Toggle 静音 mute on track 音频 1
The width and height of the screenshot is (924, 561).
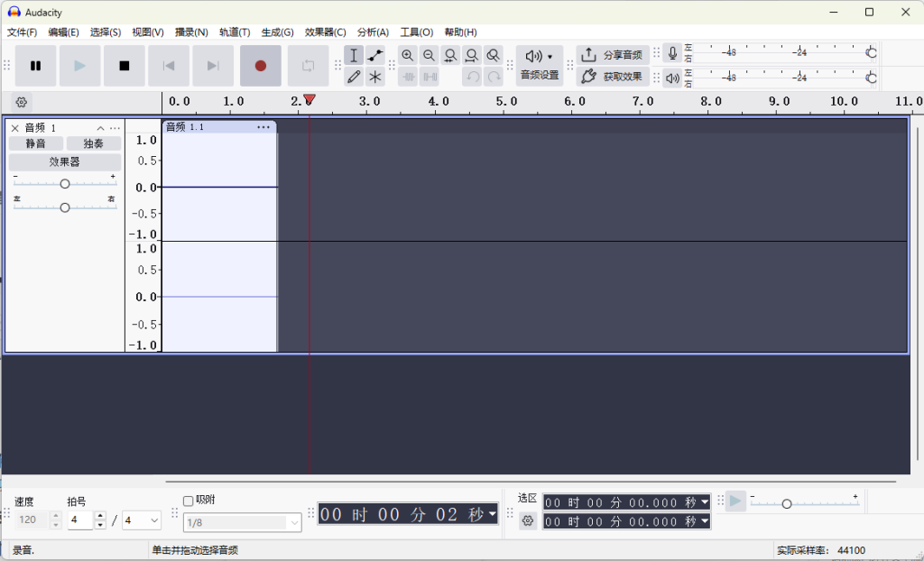(36, 143)
